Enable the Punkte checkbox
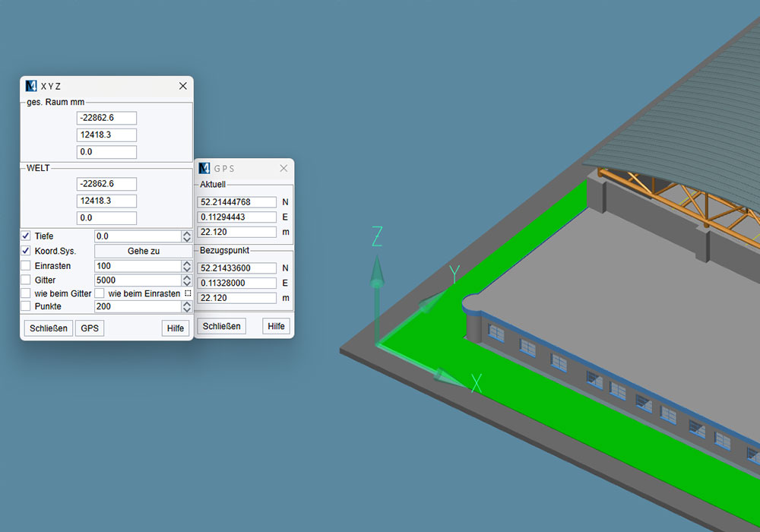 (26, 306)
